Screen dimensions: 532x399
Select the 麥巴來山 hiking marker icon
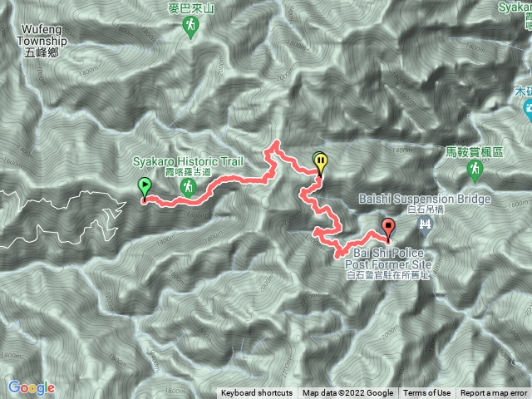(x=190, y=27)
